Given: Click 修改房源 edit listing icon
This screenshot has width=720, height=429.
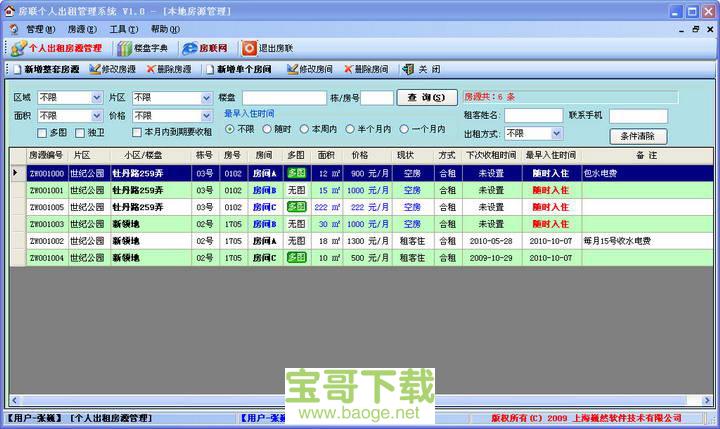Looking at the screenshot, I should (x=95, y=69).
